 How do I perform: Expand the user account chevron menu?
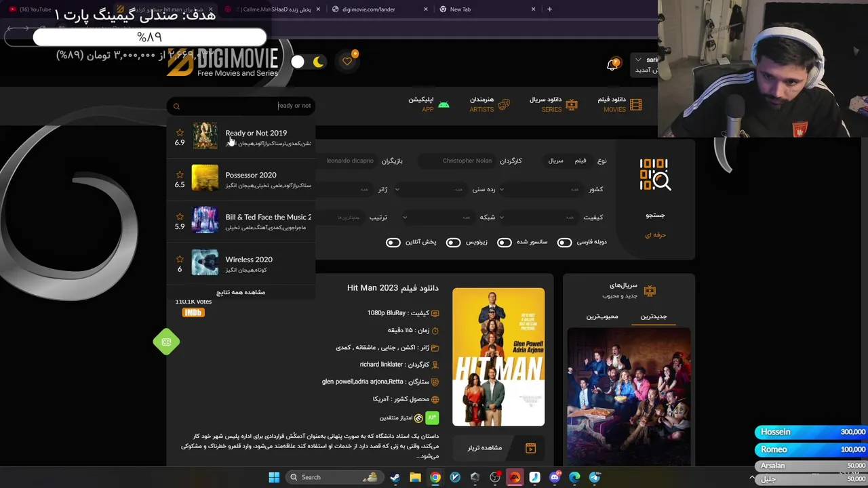pyautogui.click(x=638, y=60)
